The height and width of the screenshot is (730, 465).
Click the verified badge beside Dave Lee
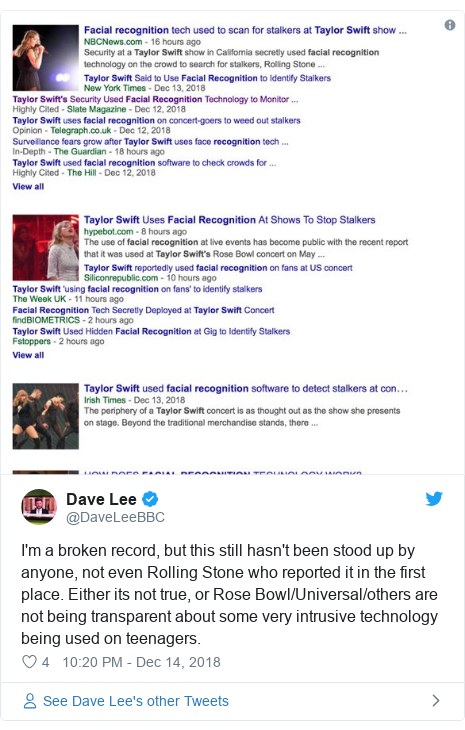[x=150, y=499]
